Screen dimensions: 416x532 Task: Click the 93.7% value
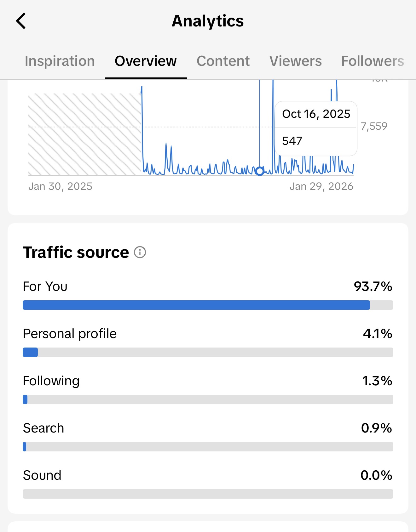pyautogui.click(x=373, y=286)
